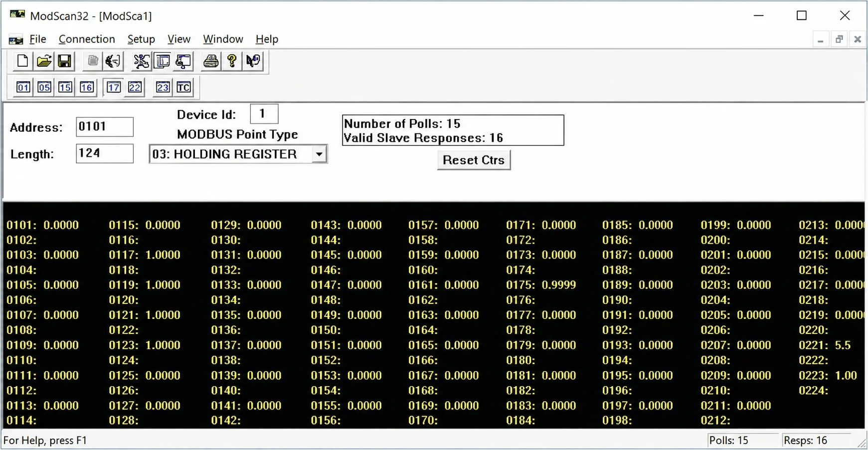Select the show data window toolbar icon
The width and height of the screenshot is (868, 450).
162,61
